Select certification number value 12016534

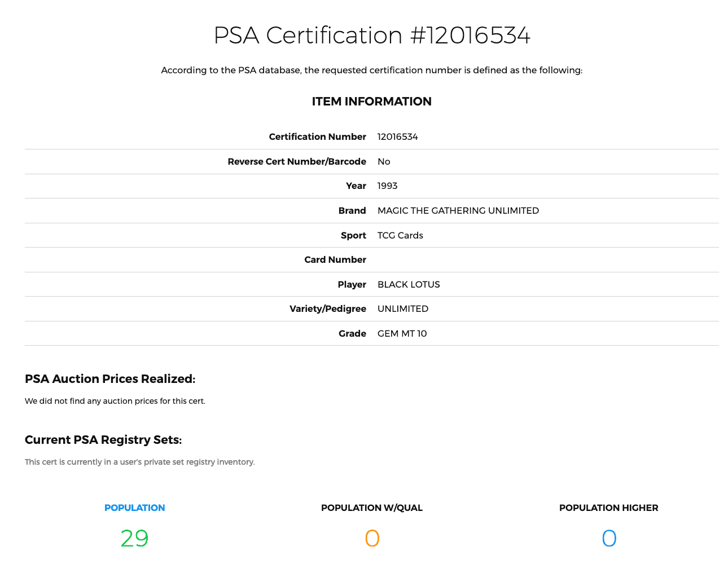pyautogui.click(x=398, y=137)
